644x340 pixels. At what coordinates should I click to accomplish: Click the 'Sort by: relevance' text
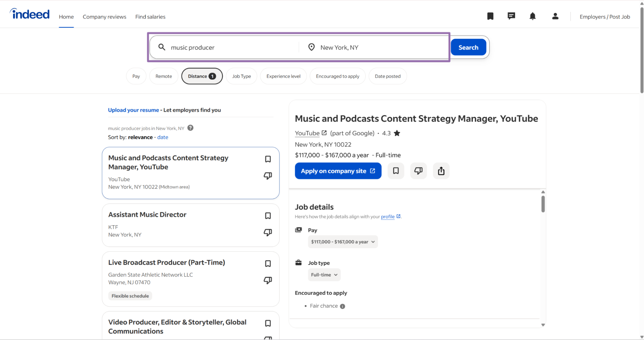tap(130, 137)
